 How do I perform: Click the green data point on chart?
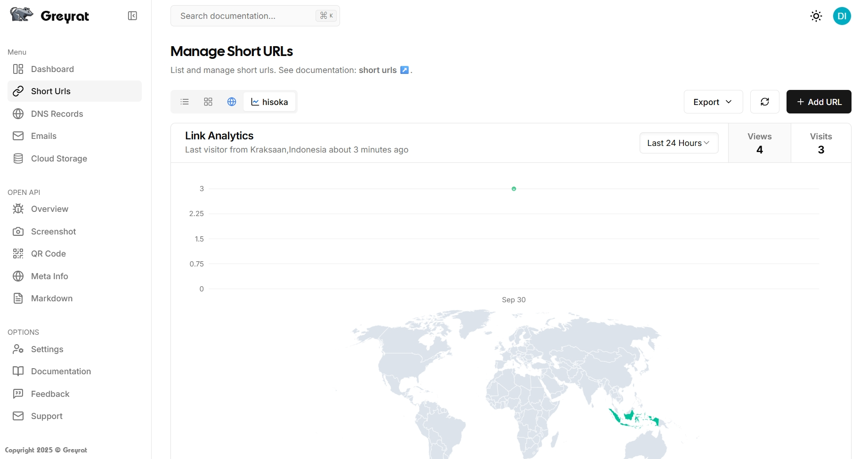pyautogui.click(x=514, y=189)
